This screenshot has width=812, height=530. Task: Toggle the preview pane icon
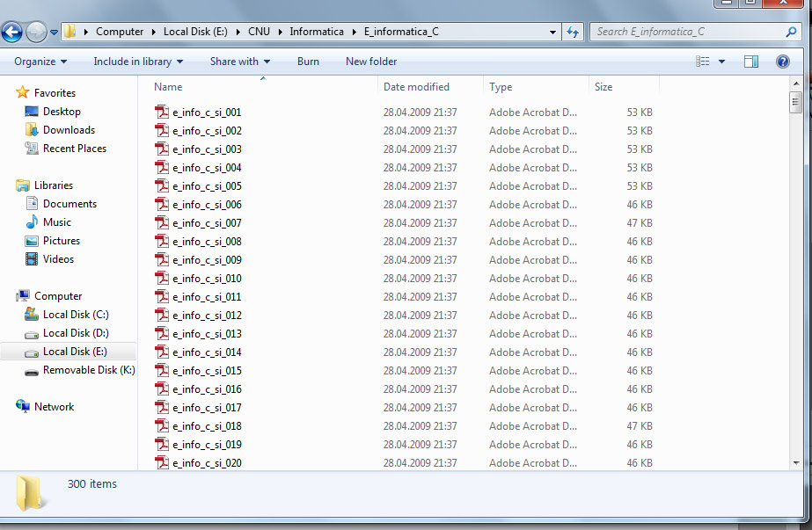pyautogui.click(x=751, y=62)
